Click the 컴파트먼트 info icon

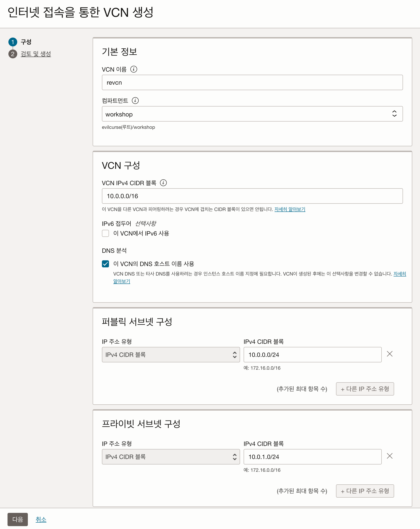[135, 101]
